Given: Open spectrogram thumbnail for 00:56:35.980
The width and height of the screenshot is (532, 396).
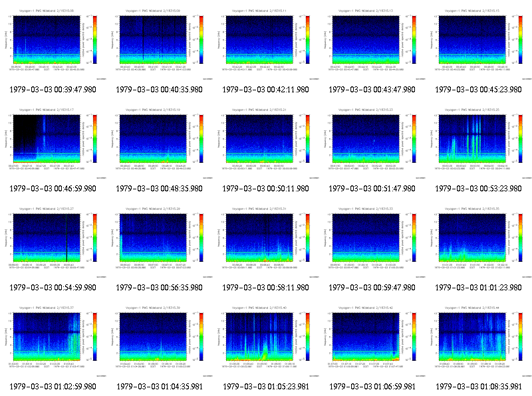Looking at the screenshot, I should 160,241.
